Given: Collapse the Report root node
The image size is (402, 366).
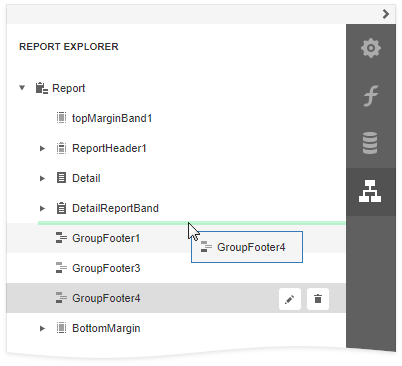Looking at the screenshot, I should [22, 88].
